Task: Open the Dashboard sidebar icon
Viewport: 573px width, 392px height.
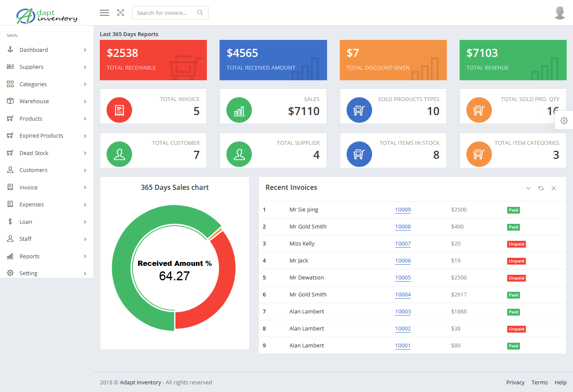Action: pos(9,49)
